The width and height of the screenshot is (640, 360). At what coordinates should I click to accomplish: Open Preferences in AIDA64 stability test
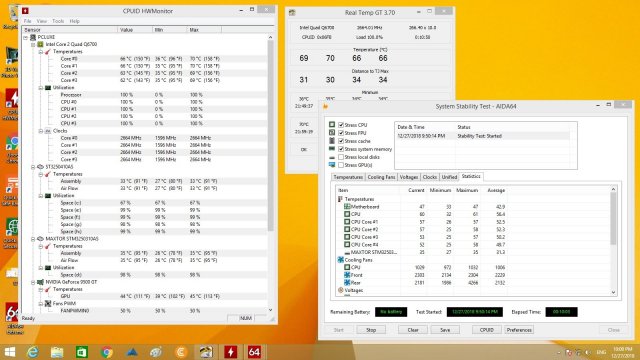click(519, 330)
